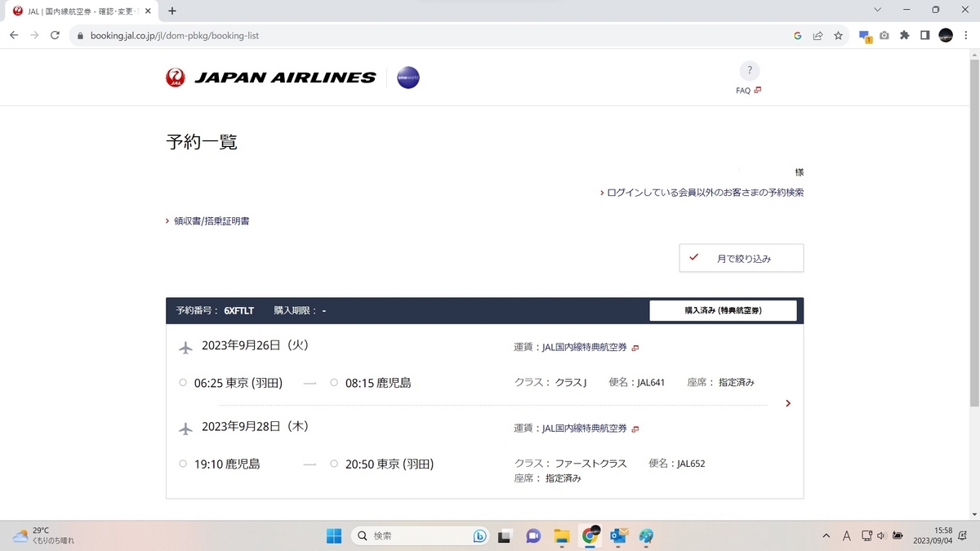This screenshot has width=980, height=551.
Task: Bookmark this page with the star
Action: 838,36
